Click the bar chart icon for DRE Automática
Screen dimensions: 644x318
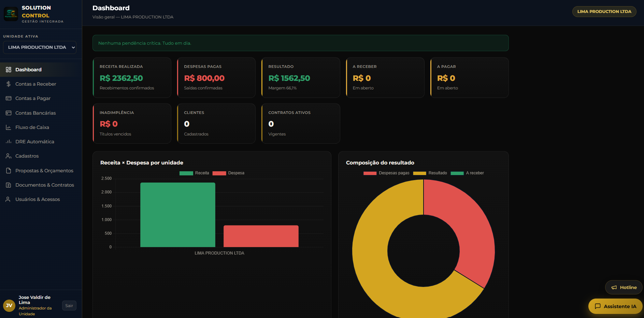pos(9,142)
